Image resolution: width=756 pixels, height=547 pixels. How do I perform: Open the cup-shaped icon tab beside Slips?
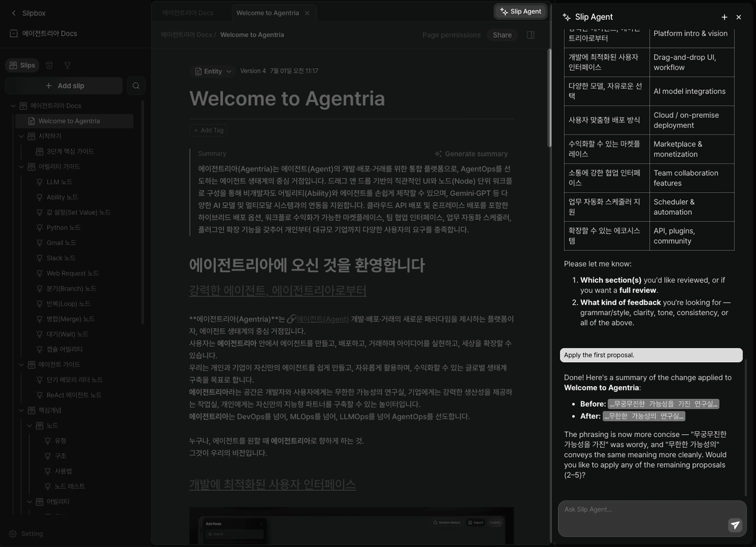49,65
